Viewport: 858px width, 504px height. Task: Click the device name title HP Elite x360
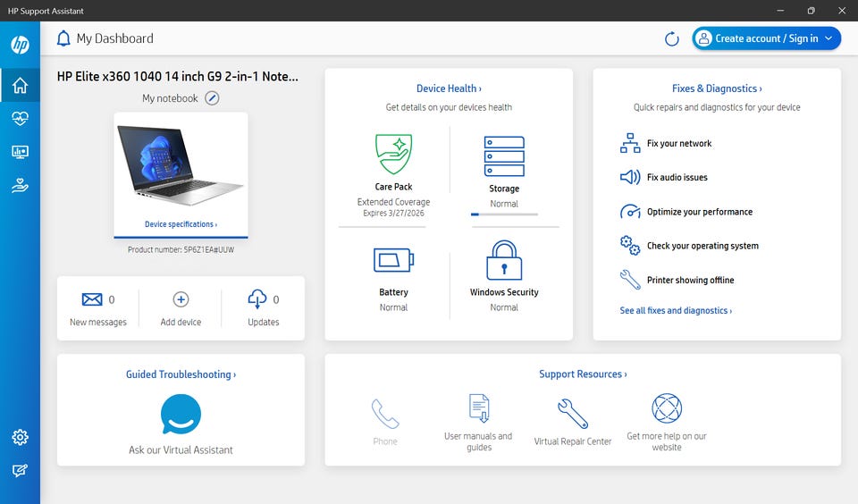[x=177, y=77]
